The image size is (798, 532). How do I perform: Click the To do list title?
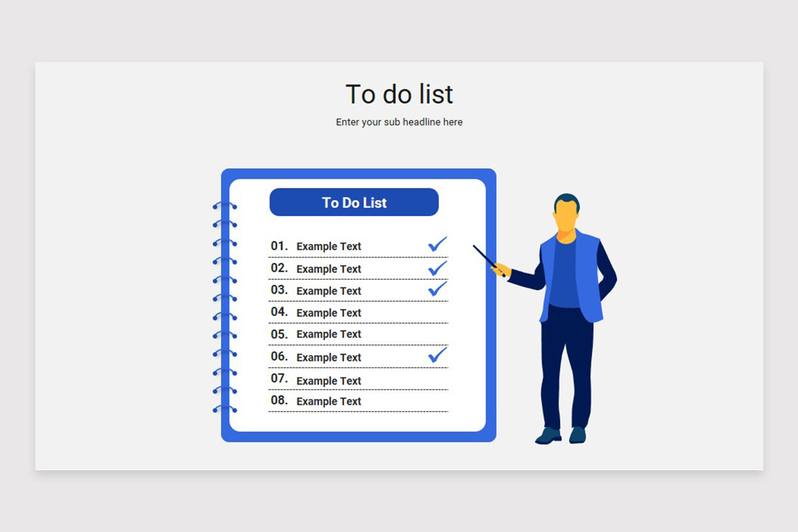click(399, 94)
